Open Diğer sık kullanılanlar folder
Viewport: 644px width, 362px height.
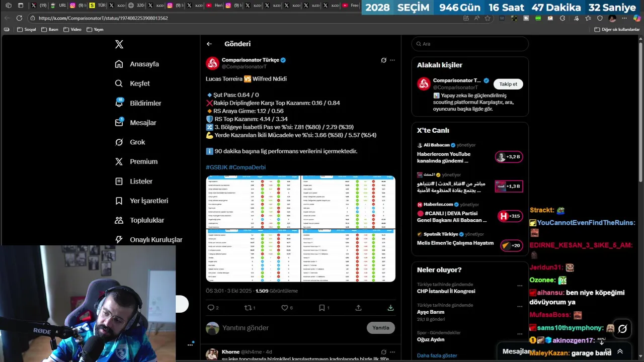(x=617, y=30)
